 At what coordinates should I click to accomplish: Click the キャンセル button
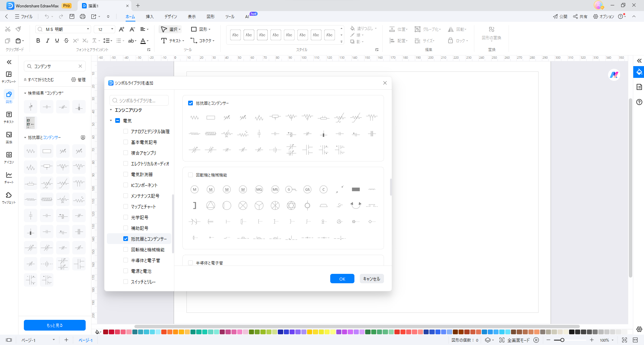(372, 279)
